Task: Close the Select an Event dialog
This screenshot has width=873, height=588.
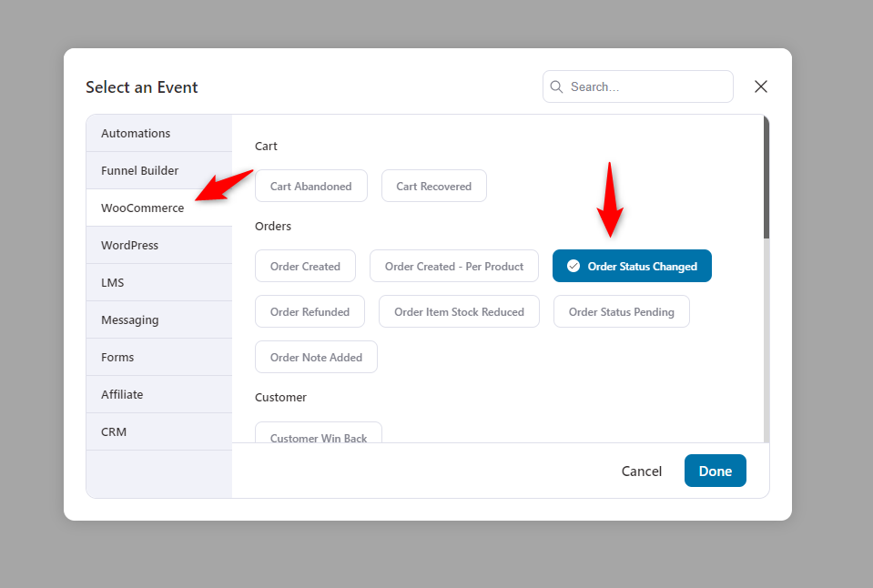Action: pyautogui.click(x=760, y=86)
